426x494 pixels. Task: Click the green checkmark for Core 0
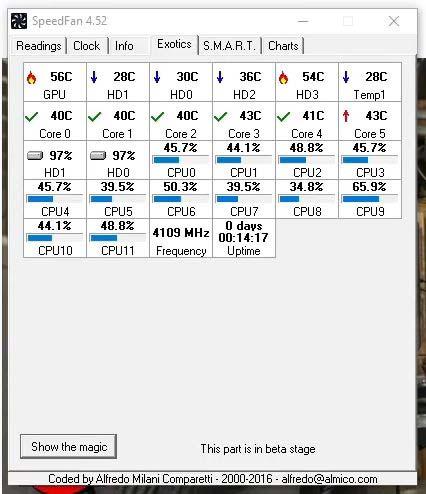pos(32,116)
